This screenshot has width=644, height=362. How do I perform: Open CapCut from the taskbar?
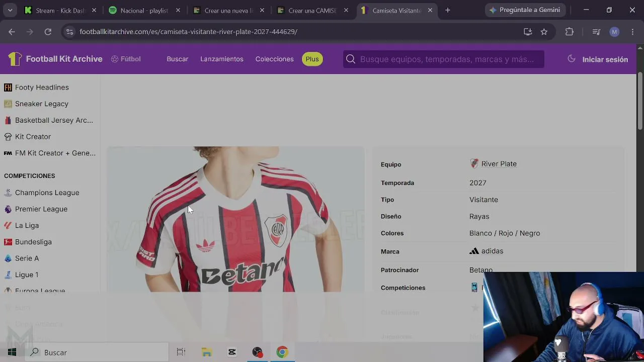tap(232, 352)
